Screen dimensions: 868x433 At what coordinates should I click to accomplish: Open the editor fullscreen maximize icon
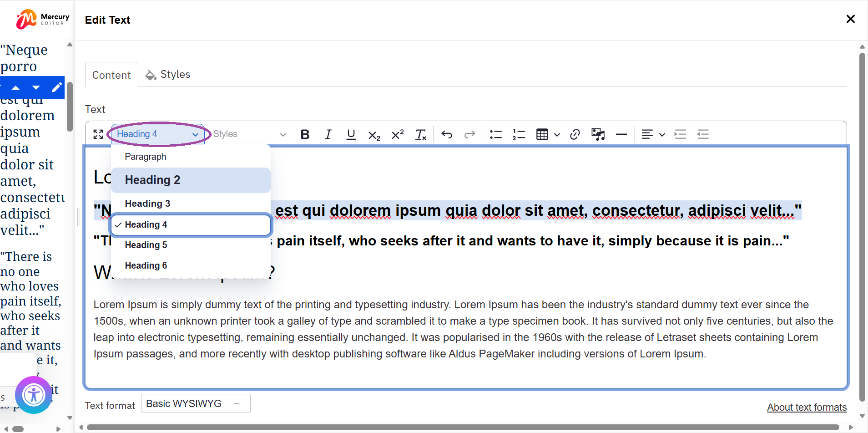click(98, 134)
